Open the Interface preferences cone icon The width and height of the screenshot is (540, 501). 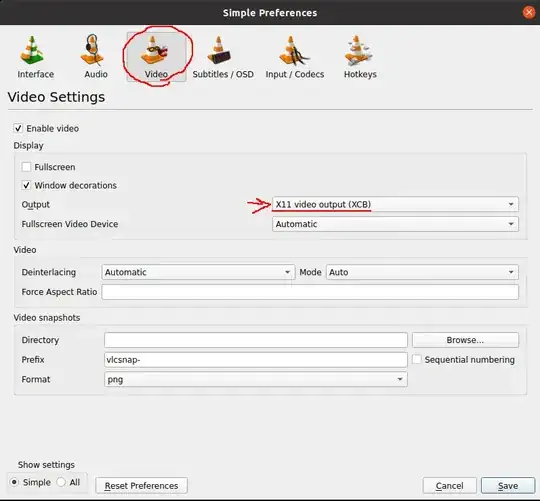point(33,51)
